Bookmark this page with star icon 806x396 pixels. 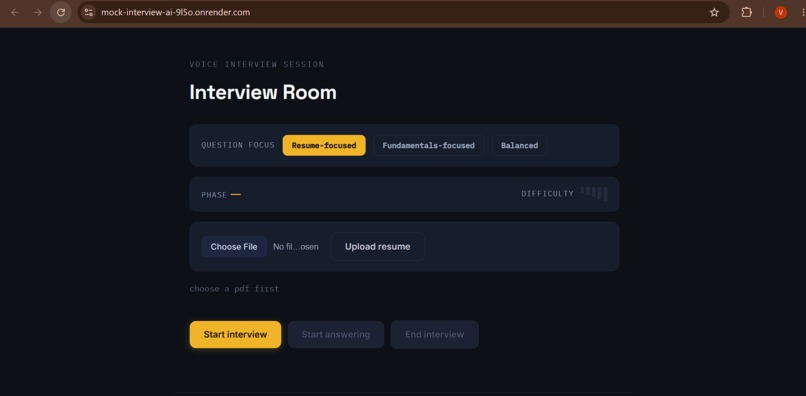tap(714, 12)
